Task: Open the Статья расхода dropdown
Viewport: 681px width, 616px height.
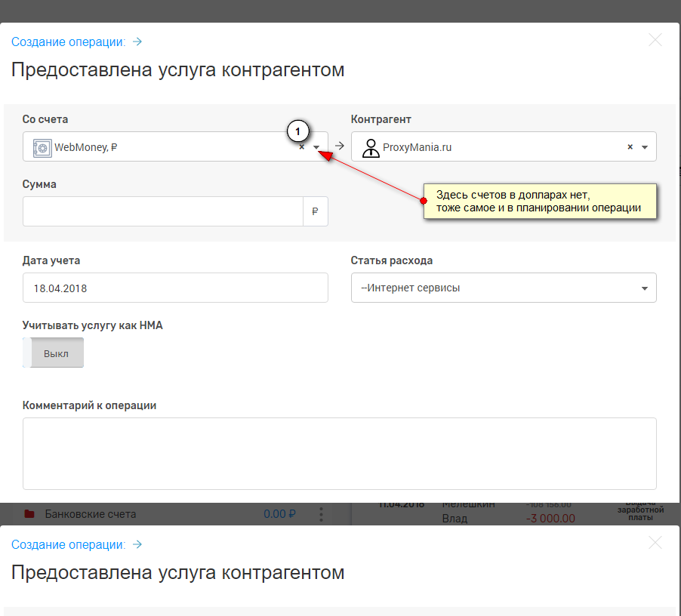Action: tap(503, 288)
